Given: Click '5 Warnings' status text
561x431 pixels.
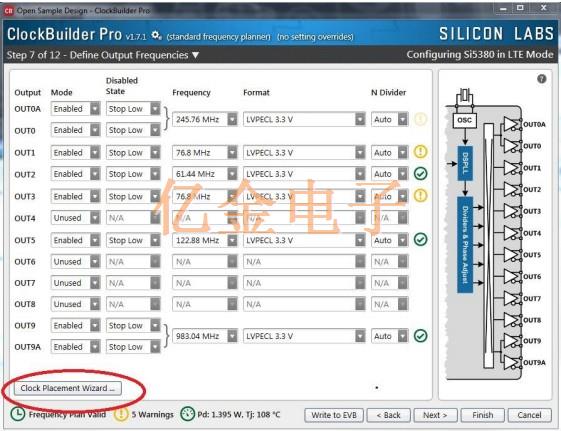Looking at the screenshot, I should [152, 415].
